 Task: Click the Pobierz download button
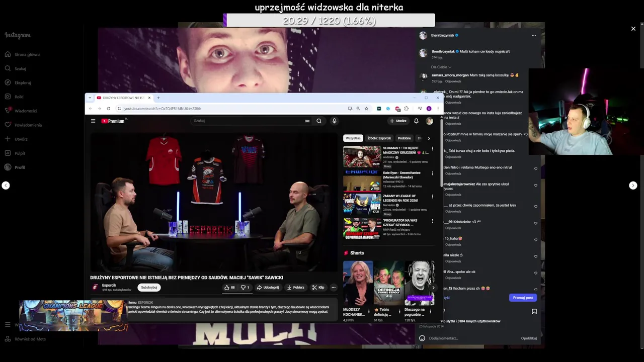coord(296,288)
